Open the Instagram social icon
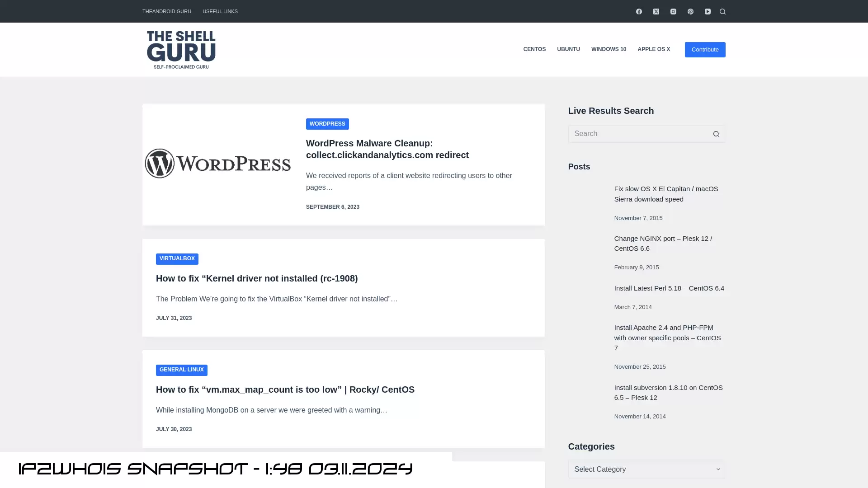The height and width of the screenshot is (488, 868). point(673,11)
